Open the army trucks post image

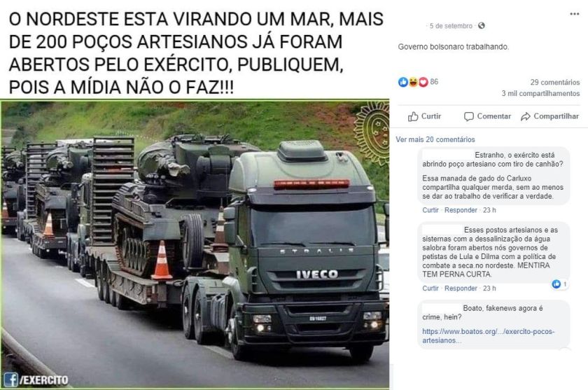195,244
